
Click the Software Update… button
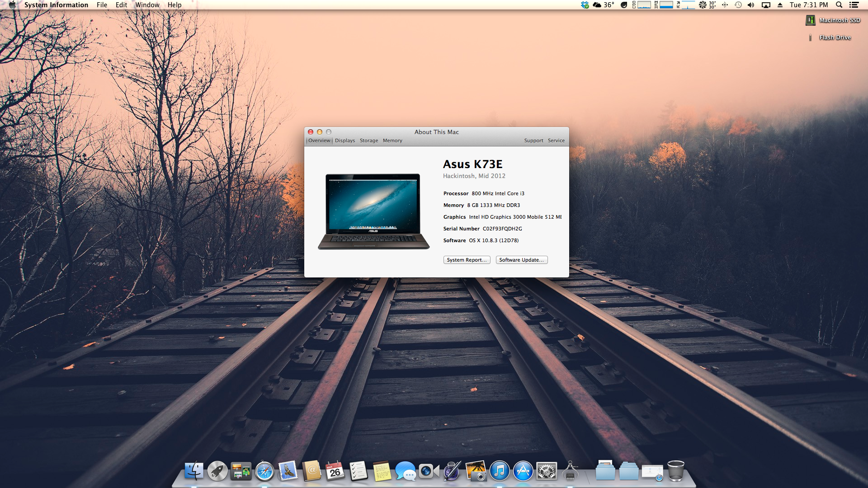(522, 260)
